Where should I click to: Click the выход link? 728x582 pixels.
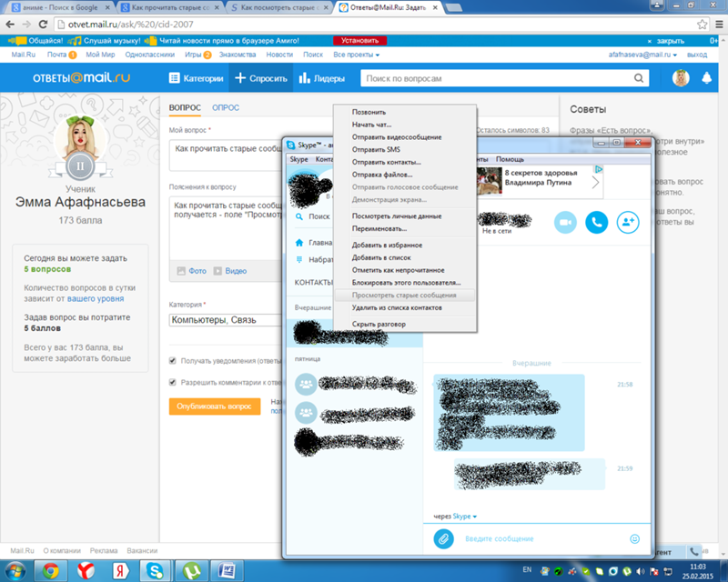pyautogui.click(x=697, y=55)
